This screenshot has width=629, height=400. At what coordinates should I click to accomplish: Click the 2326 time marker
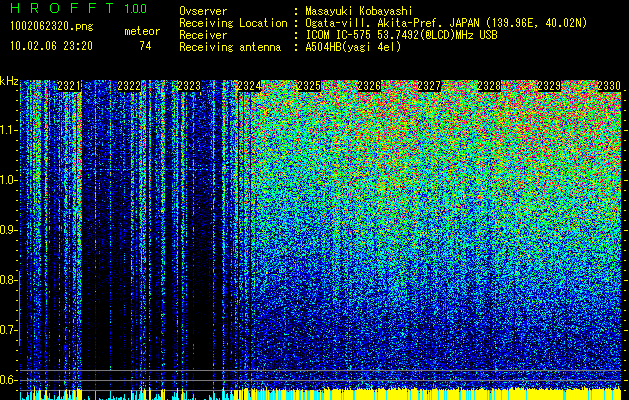click(x=369, y=86)
